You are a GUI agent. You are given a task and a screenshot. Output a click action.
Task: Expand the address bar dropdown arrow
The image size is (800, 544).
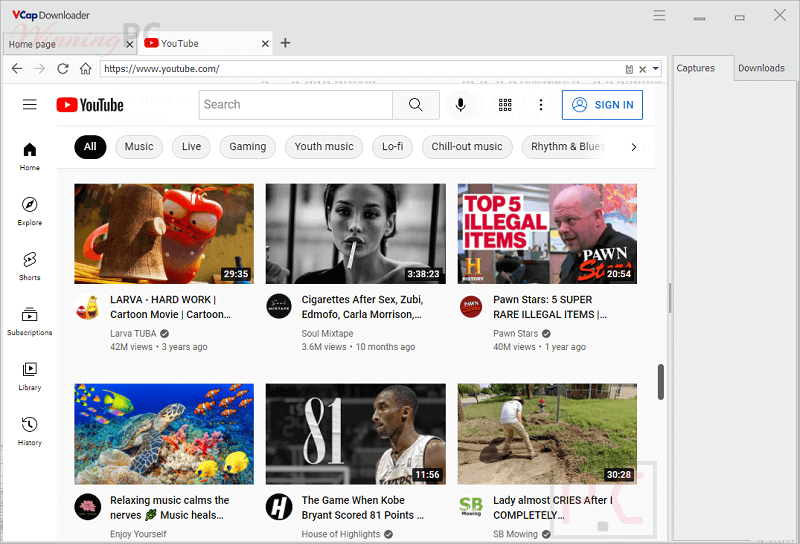656,69
